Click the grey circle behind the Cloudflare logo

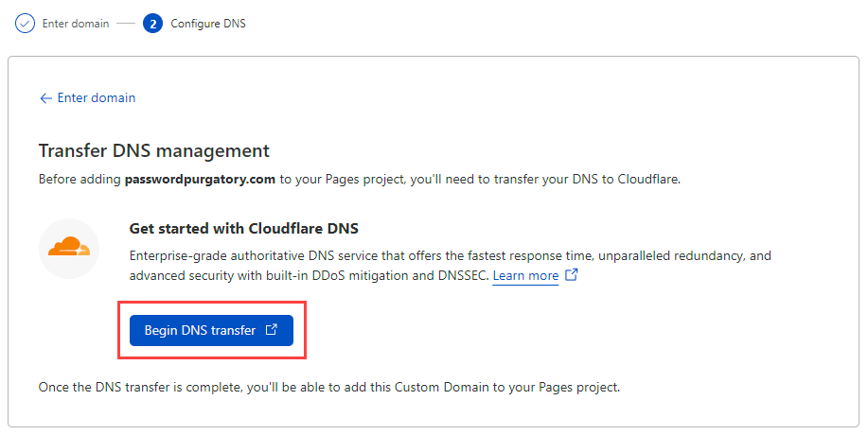click(69, 248)
